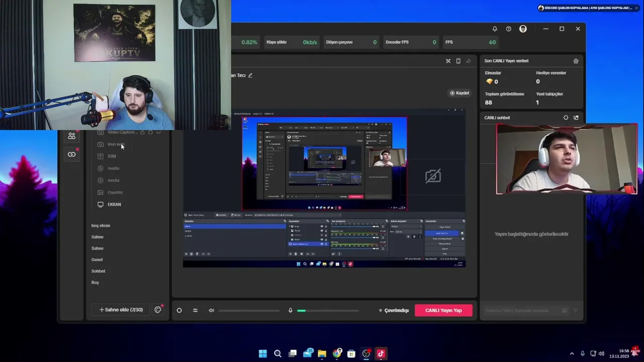Image resolution: width=644 pixels, height=362 pixels.
Task: Open the link icon in the left sidebar
Action: [x=71, y=154]
